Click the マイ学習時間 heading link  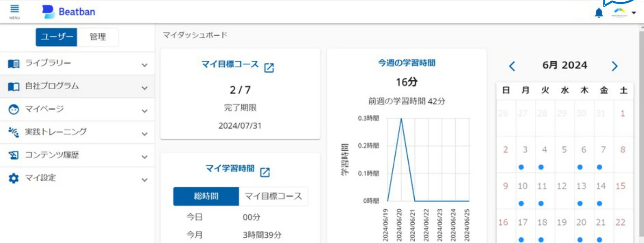(230, 169)
